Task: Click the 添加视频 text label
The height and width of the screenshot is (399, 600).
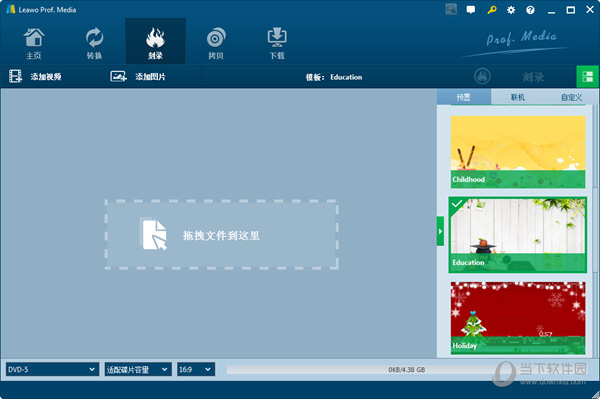Action: (x=46, y=77)
